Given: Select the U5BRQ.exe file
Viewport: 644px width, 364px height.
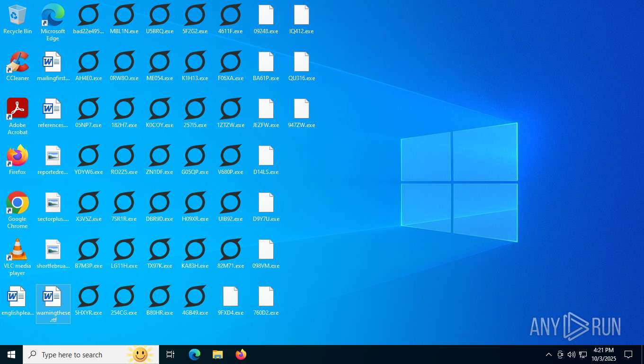Looking at the screenshot, I should pos(160,19).
